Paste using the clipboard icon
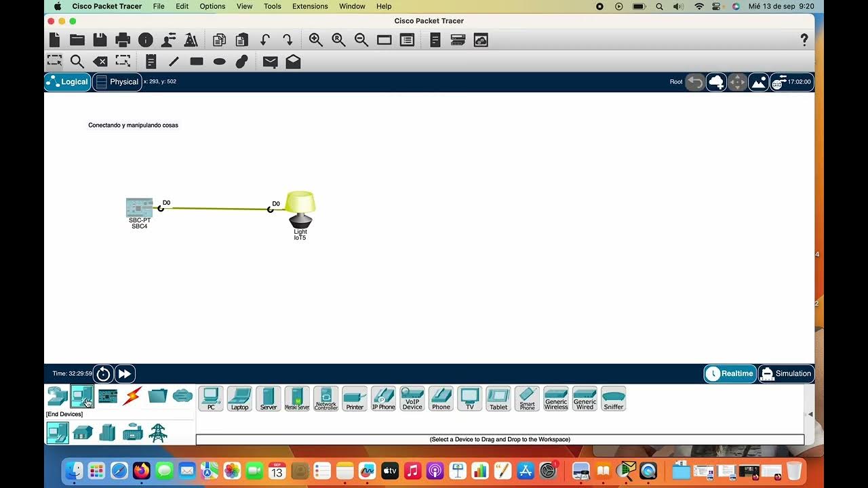The width and height of the screenshot is (868, 488). [x=241, y=40]
